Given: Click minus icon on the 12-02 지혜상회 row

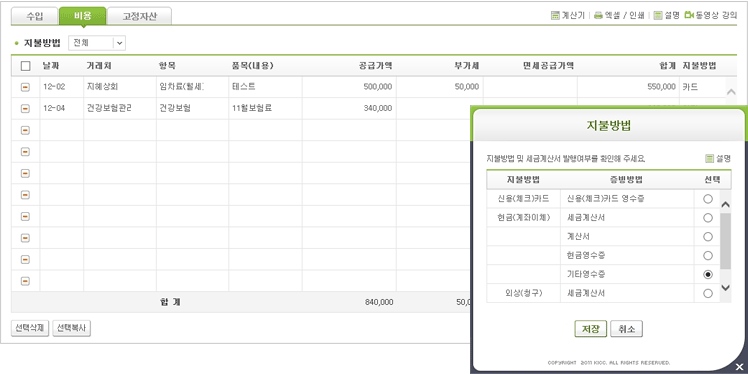Looking at the screenshot, I should click(x=25, y=87).
